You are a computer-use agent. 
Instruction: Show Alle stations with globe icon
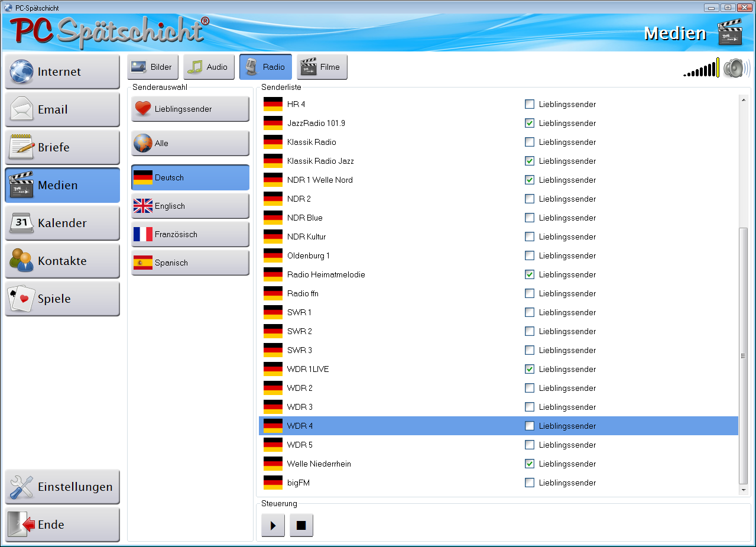pyautogui.click(x=190, y=143)
